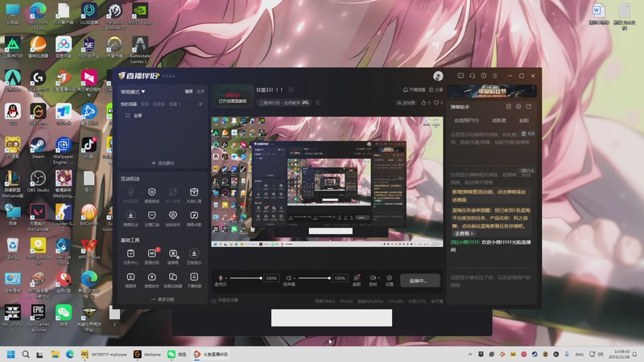Open the microphone device dropdown arrow
The image size is (644, 362).
[x=226, y=278]
